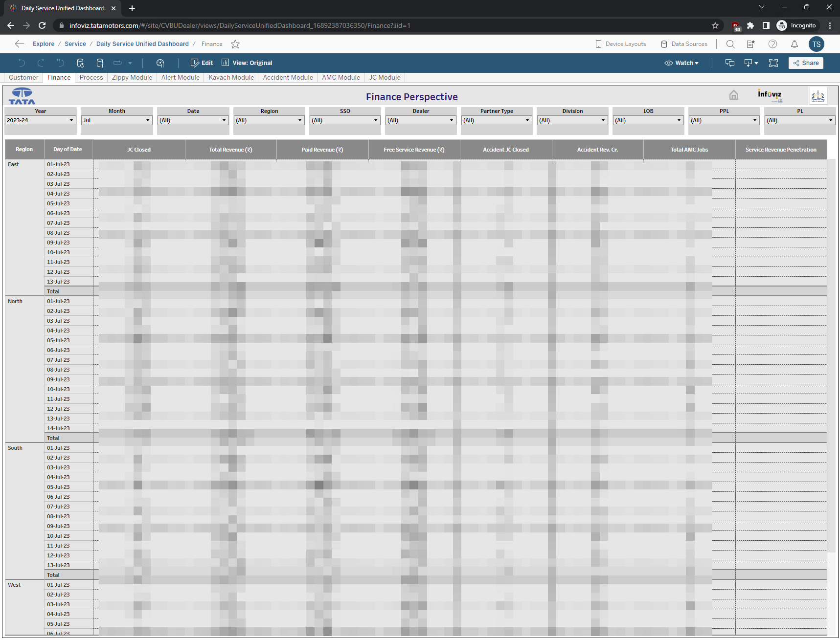840x640 pixels.
Task: Click the Total Revenue column header
Action: click(x=230, y=150)
